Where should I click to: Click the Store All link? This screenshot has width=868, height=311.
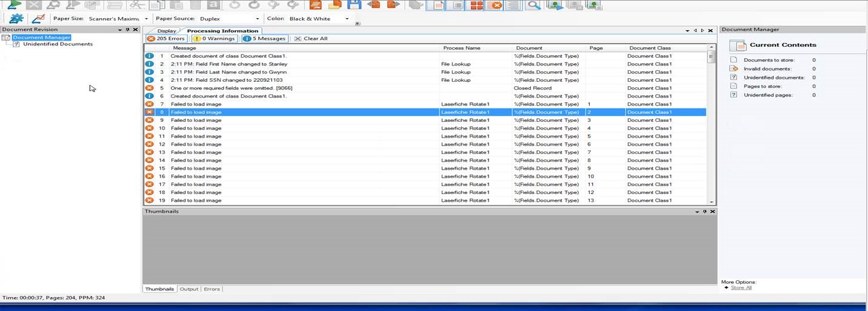(x=741, y=288)
